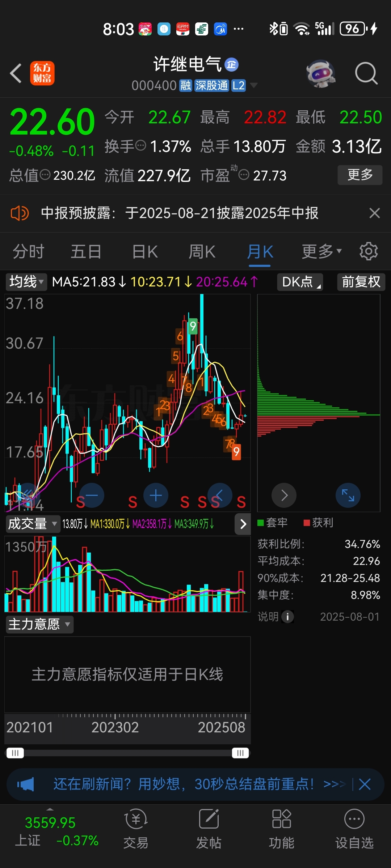Image resolution: width=391 pixels, height=868 pixels.
Task: Tap the L2 level-two tag
Action: pyautogui.click(x=239, y=85)
